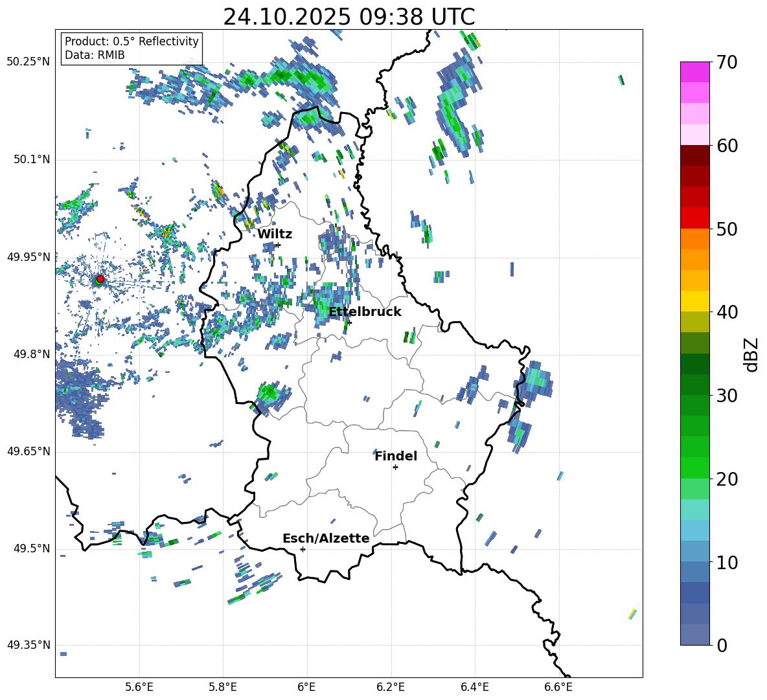Click the colorbar value 50
The width and height of the screenshot is (767, 700).
tap(727, 229)
